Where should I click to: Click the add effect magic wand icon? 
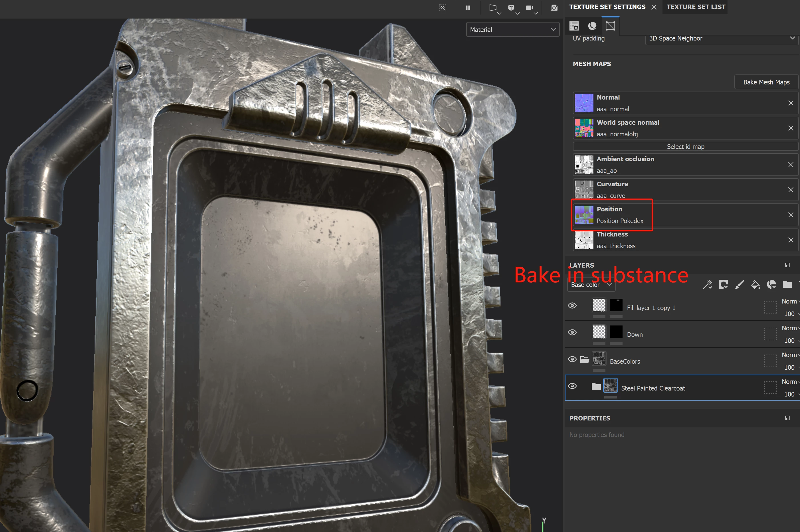tap(707, 284)
